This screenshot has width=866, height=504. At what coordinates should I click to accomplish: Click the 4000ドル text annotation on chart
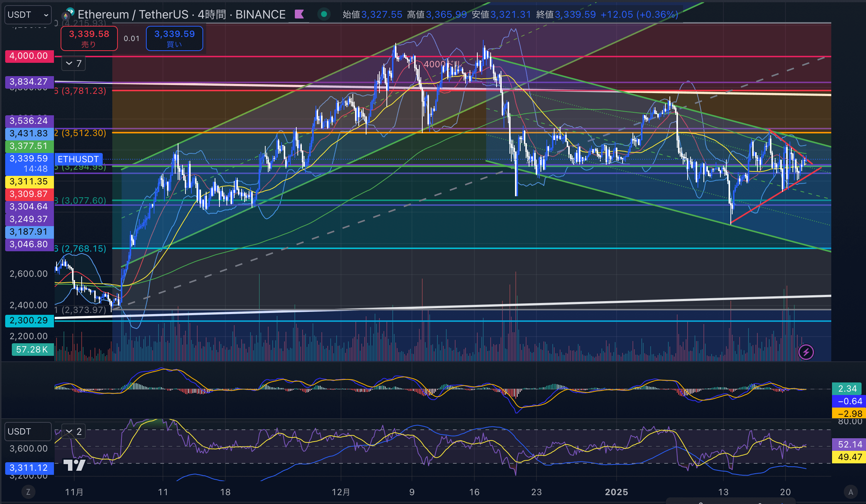442,64
